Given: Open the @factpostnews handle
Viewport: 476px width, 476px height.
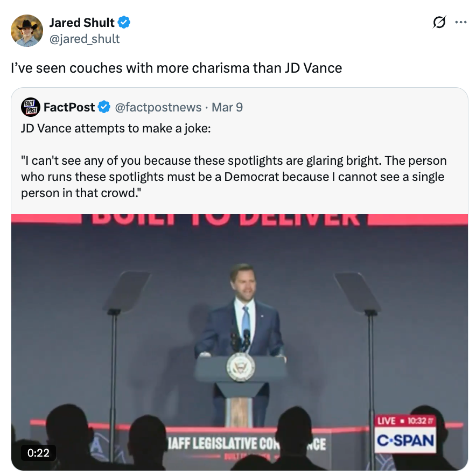Looking at the screenshot, I should pos(158,107).
